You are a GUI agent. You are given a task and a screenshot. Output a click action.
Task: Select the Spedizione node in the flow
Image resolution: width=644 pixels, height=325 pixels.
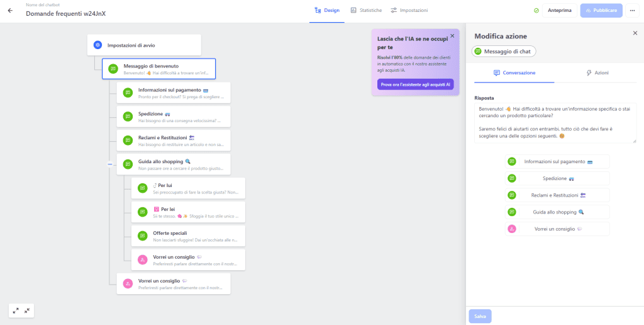coord(174,117)
